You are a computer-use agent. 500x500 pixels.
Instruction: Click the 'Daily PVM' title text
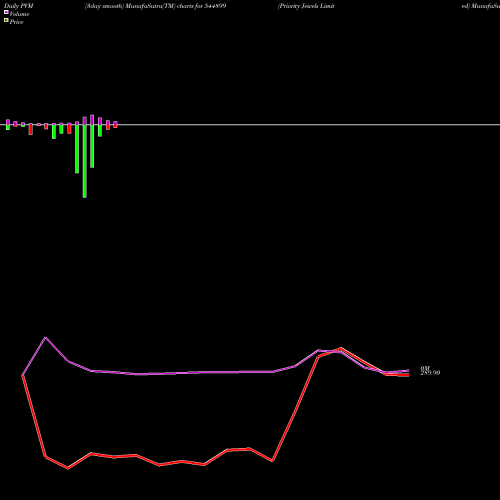click(19, 6)
